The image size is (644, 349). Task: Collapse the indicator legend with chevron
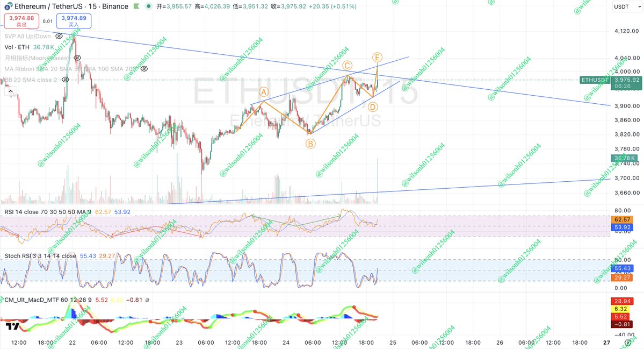[x=10, y=91]
